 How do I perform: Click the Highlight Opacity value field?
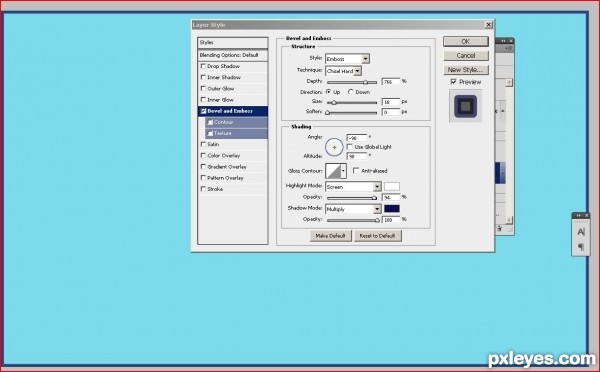[391, 197]
